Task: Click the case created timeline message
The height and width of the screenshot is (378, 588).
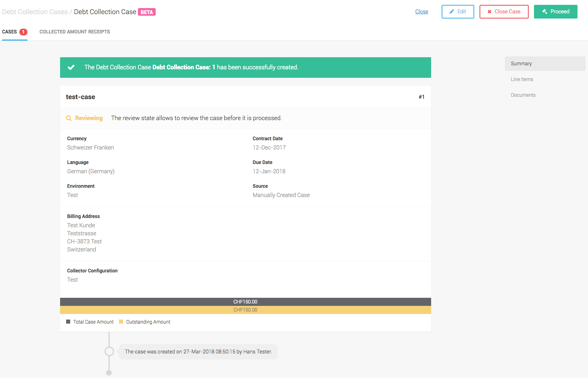Action: 198,352
